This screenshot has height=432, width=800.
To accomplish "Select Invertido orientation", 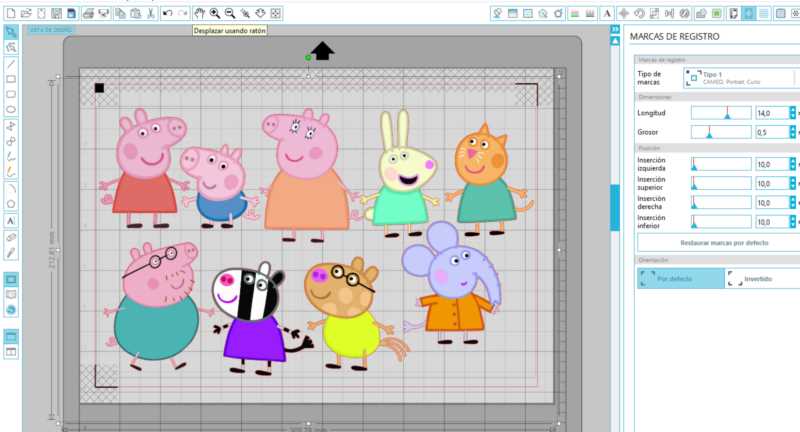I will [762, 278].
